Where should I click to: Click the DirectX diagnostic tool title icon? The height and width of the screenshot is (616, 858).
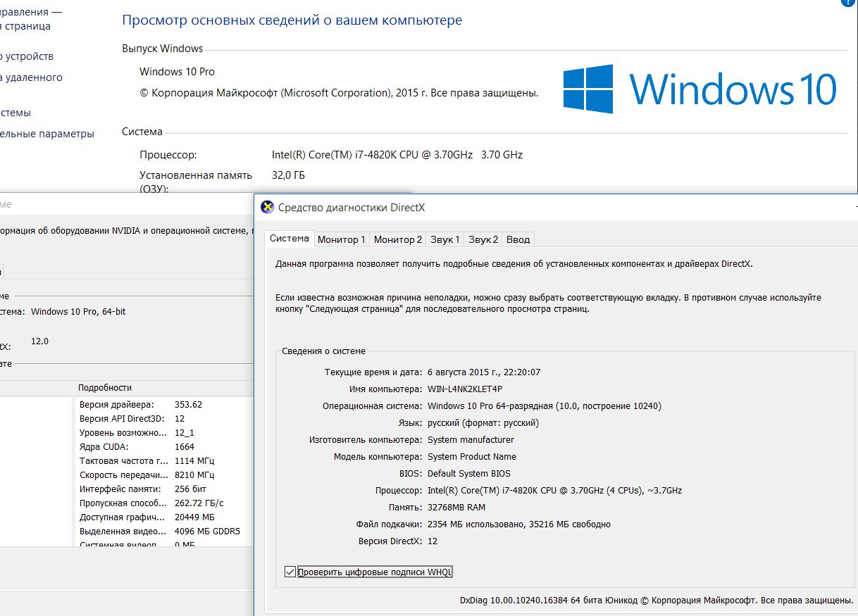coord(267,207)
